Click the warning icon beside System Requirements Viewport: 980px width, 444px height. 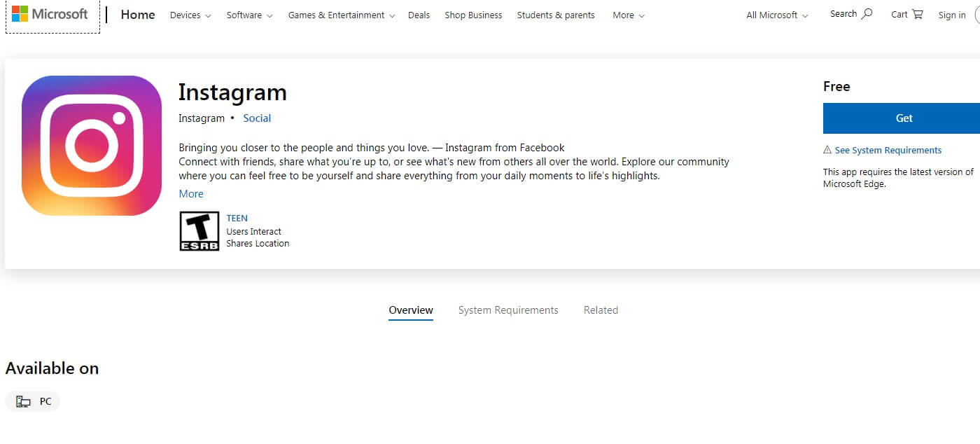pos(827,150)
